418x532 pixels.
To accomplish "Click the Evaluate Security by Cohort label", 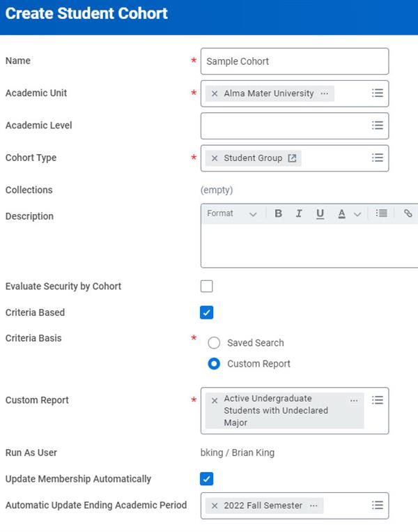I will click(x=63, y=287).
